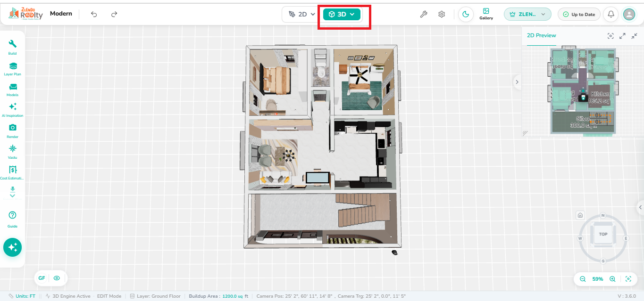Screen dimensions: 644x301
Task: Open the Render camera tool
Action: coord(13,131)
